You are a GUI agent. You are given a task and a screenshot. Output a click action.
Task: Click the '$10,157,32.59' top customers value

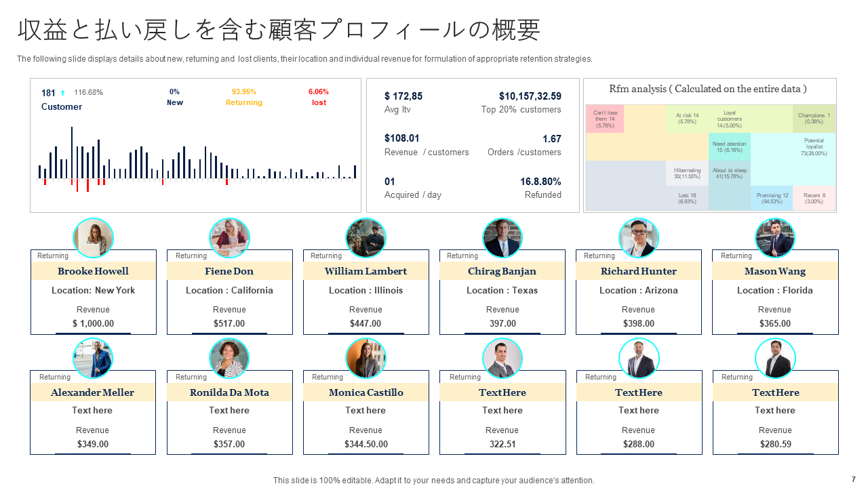(530, 96)
